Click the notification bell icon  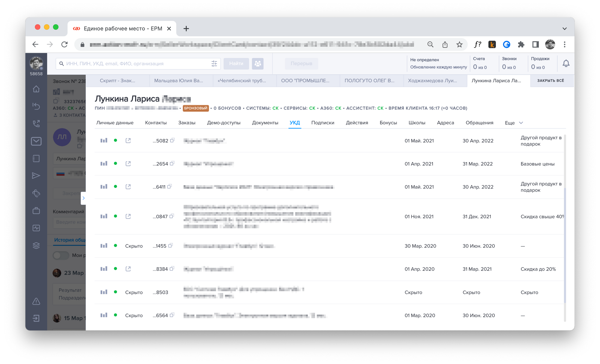click(x=566, y=64)
